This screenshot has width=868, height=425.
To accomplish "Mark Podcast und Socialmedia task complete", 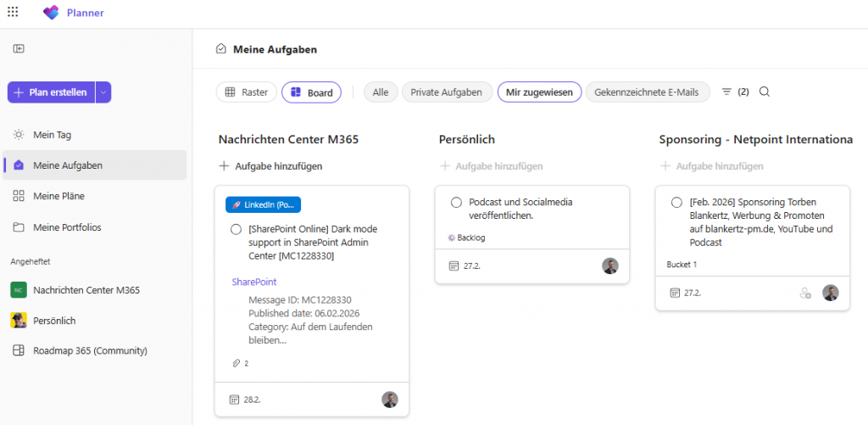I will coord(456,203).
